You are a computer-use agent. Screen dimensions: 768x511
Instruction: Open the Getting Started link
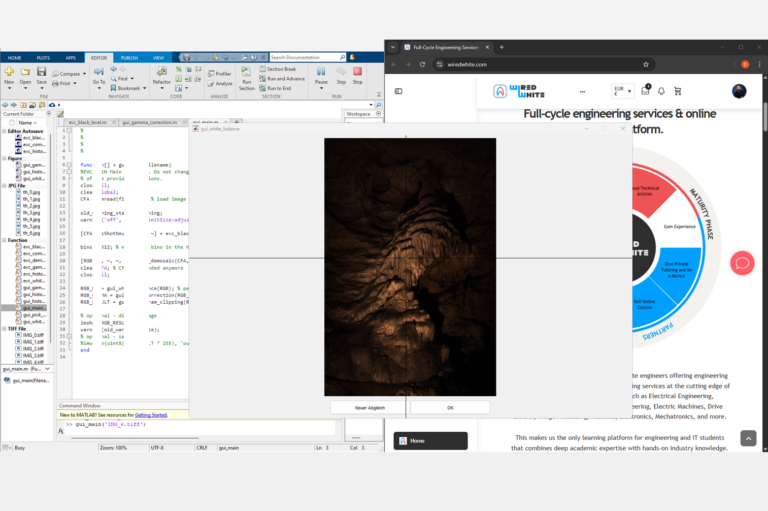(x=151, y=415)
